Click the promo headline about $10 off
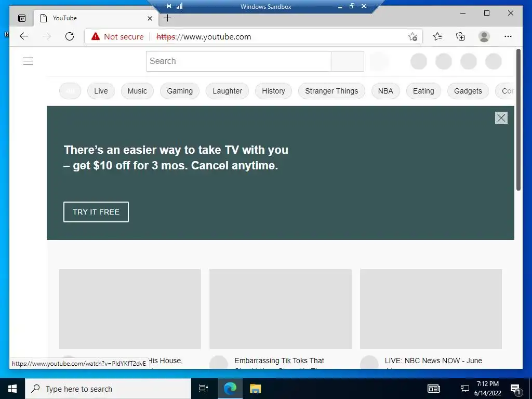532x399 pixels. click(x=176, y=157)
